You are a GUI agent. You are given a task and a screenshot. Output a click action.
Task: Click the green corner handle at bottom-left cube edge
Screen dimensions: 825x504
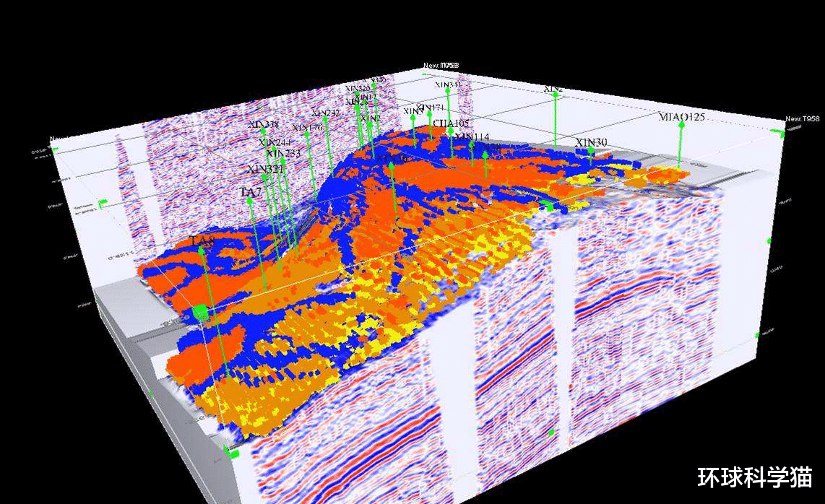coord(230,452)
